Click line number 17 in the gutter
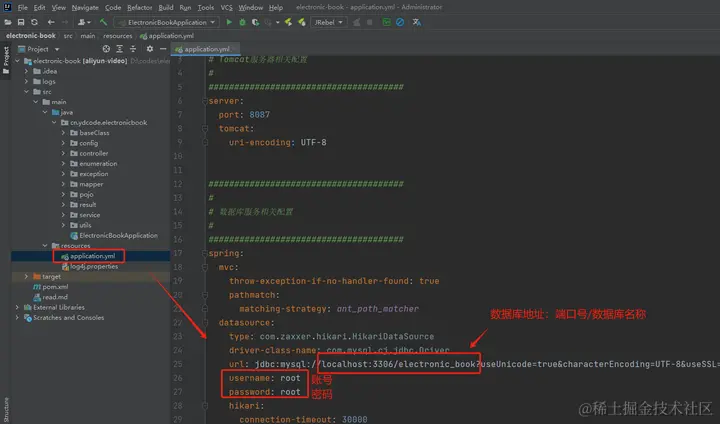This screenshot has width=720, height=424. pyautogui.click(x=178, y=254)
